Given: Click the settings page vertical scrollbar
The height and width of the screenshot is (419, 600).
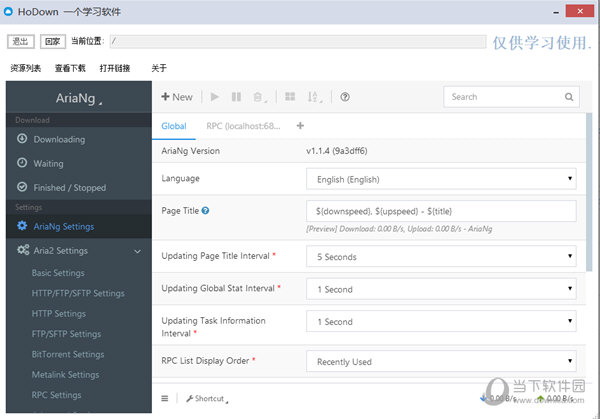Looking at the screenshot, I should click(x=589, y=192).
